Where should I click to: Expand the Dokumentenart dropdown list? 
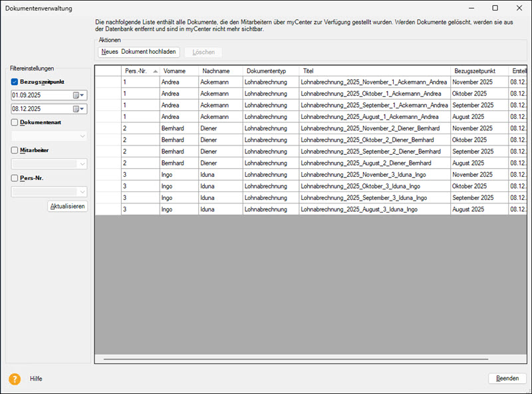(x=82, y=136)
